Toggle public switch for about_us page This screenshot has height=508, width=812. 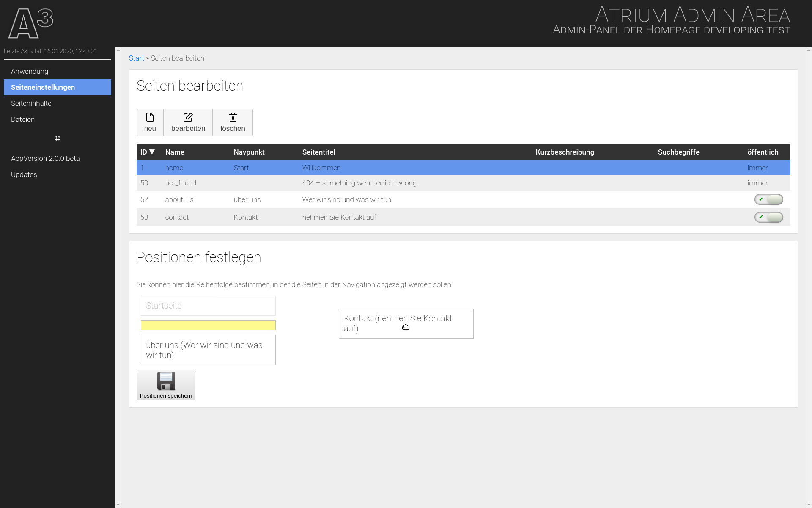[x=768, y=199]
